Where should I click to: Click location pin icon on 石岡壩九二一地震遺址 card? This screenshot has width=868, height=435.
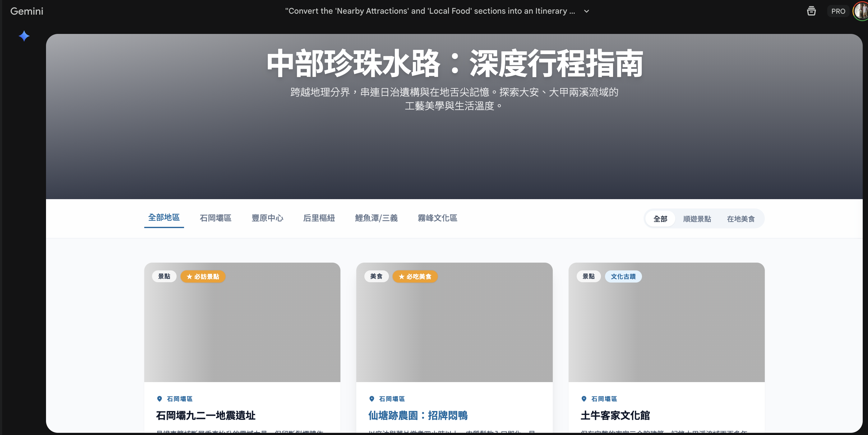159,399
